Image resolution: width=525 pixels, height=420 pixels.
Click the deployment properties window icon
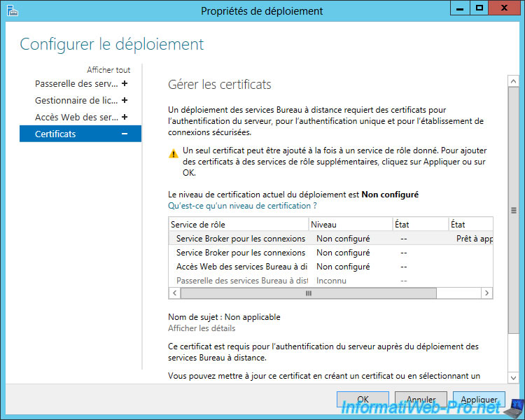click(x=13, y=10)
